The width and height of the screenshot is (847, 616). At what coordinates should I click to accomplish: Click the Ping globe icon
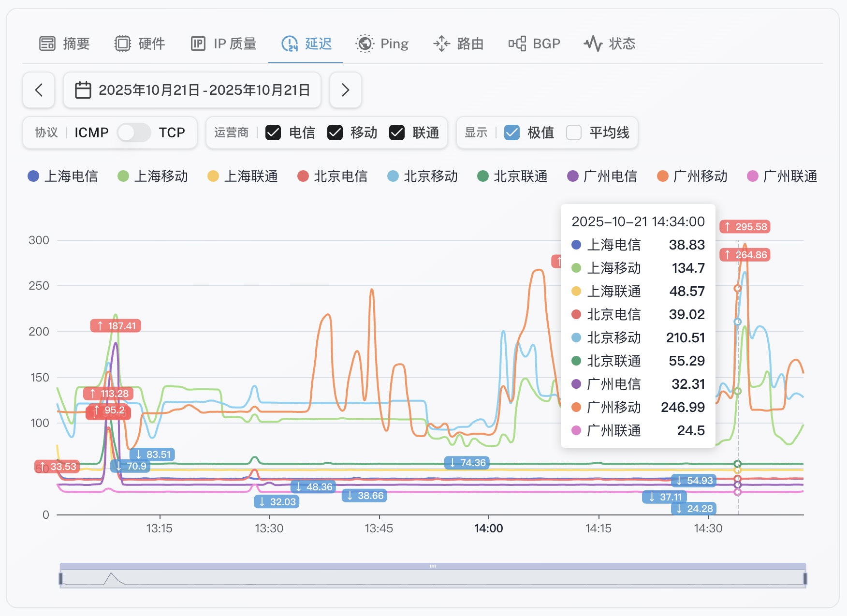click(x=365, y=44)
